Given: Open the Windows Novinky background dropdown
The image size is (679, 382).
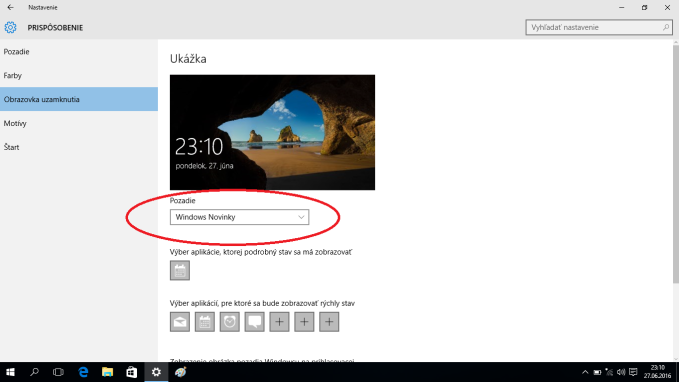Looking at the screenshot, I should coord(239,217).
